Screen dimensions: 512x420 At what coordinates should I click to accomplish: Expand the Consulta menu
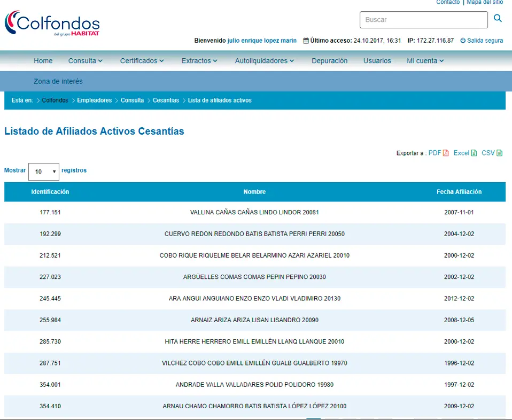point(86,61)
